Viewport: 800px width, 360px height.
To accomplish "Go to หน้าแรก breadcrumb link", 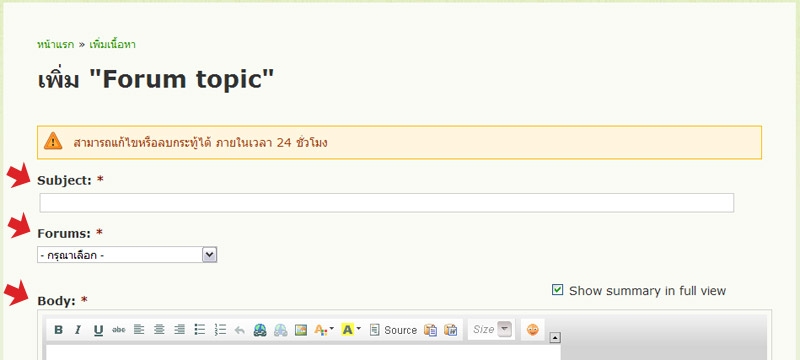I will 56,44.
